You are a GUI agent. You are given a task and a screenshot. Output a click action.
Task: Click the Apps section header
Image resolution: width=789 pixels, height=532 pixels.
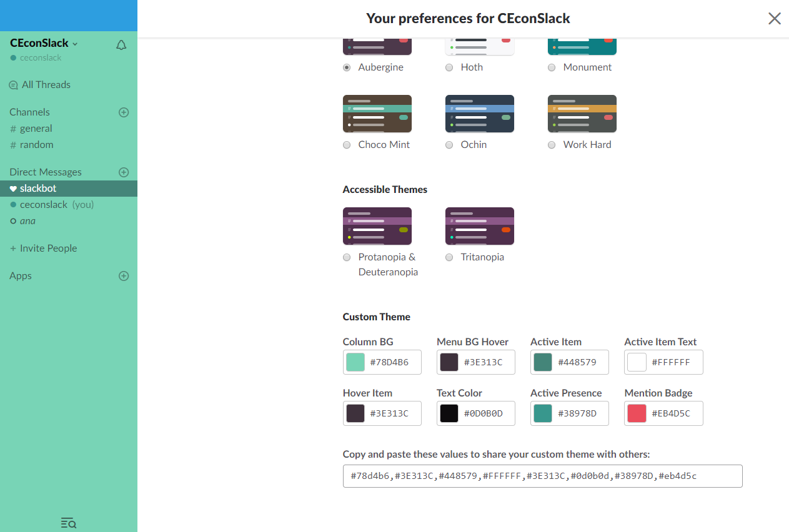click(21, 276)
